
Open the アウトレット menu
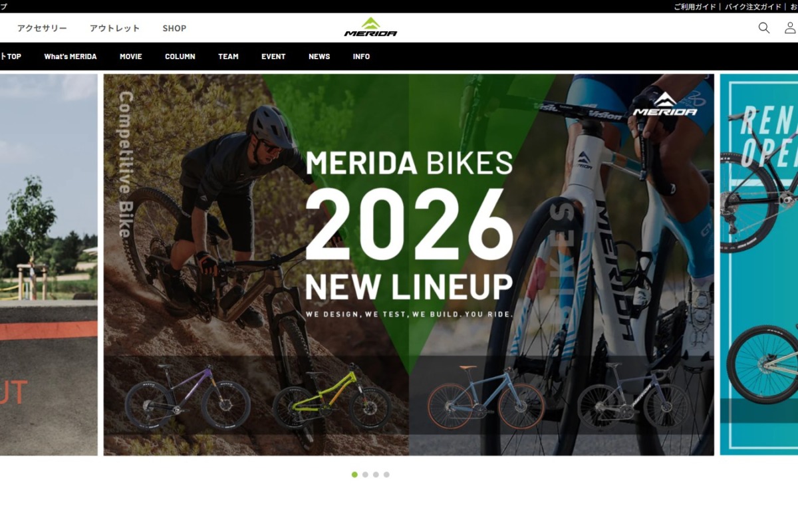[x=115, y=29]
